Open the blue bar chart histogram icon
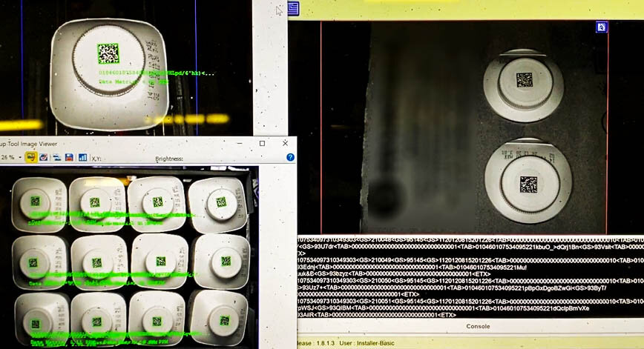 pyautogui.click(x=82, y=158)
